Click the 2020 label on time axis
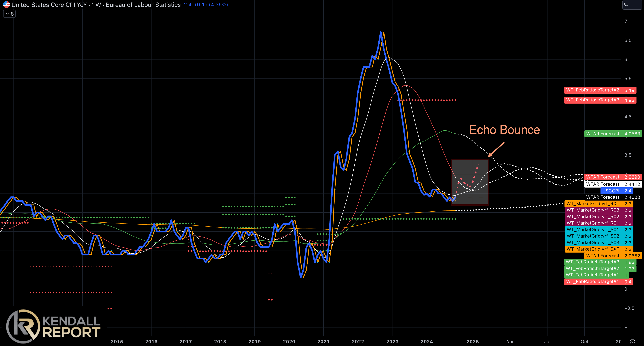Image resolution: width=644 pixels, height=346 pixels. [289, 342]
